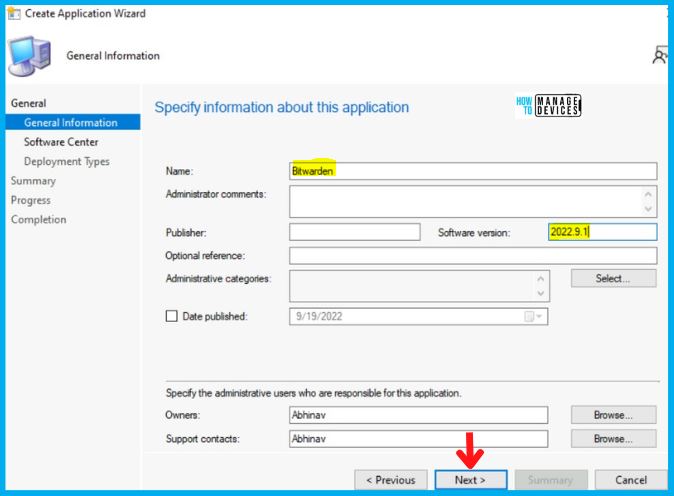674x496 pixels.
Task: Click the Support contacts field
Action: (x=418, y=439)
